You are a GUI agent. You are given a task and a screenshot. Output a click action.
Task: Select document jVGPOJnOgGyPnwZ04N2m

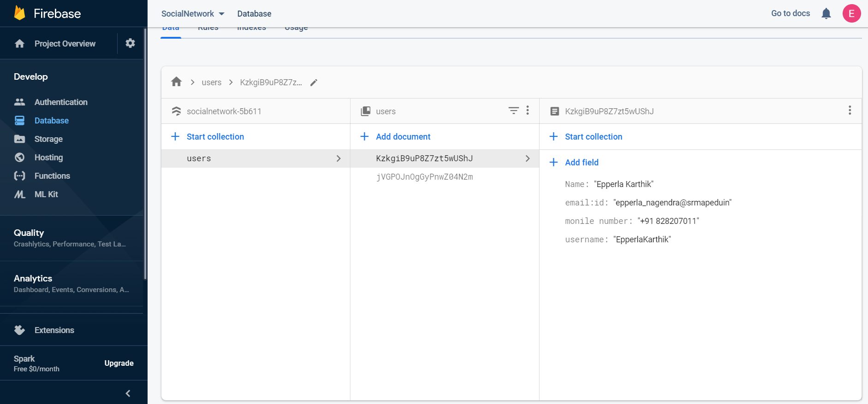[x=424, y=177]
